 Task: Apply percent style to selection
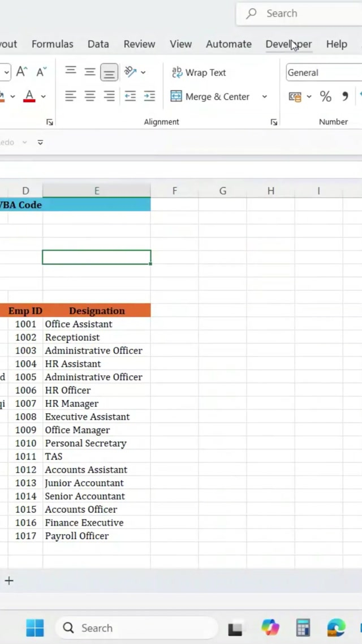325,97
